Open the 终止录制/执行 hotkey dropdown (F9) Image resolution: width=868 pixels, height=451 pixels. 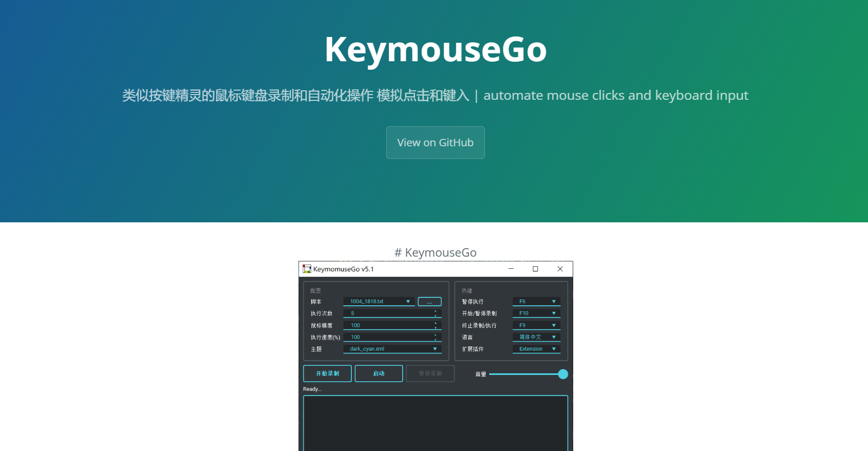tap(536, 325)
